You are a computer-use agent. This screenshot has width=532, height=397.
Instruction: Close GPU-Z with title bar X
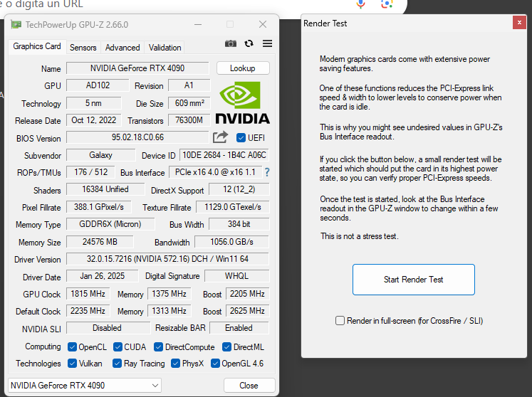click(x=263, y=24)
